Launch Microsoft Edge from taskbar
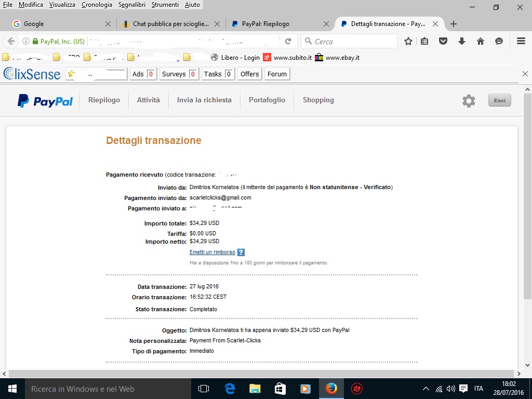The image size is (532, 399). coord(230,389)
